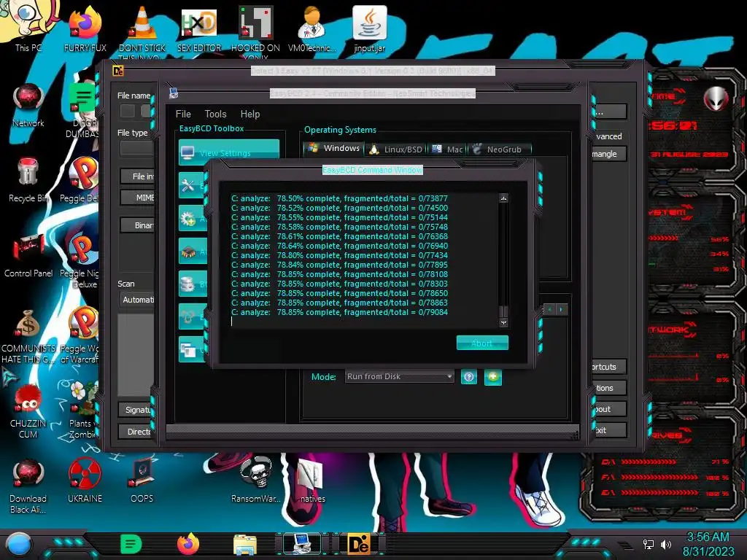Expand the Automatic scan dropdown in Detect It Easy
The width and height of the screenshot is (747, 560).
pyautogui.click(x=137, y=300)
